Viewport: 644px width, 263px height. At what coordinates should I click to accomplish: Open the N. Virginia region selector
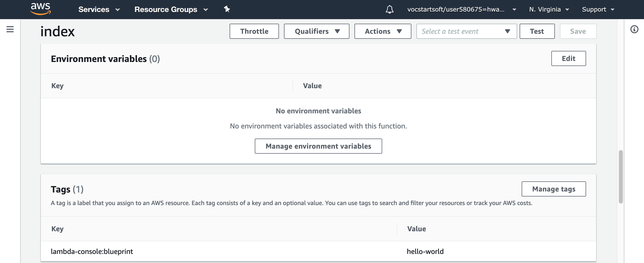click(549, 10)
